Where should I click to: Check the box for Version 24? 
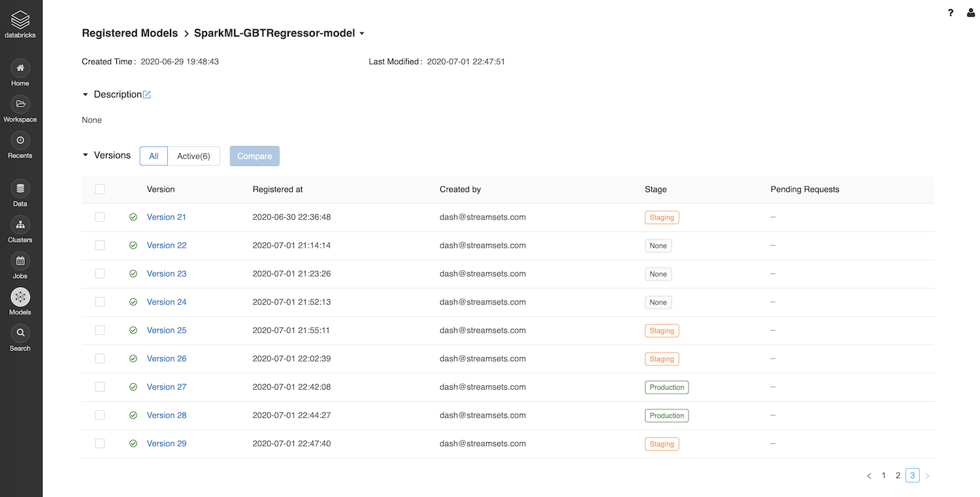(100, 302)
